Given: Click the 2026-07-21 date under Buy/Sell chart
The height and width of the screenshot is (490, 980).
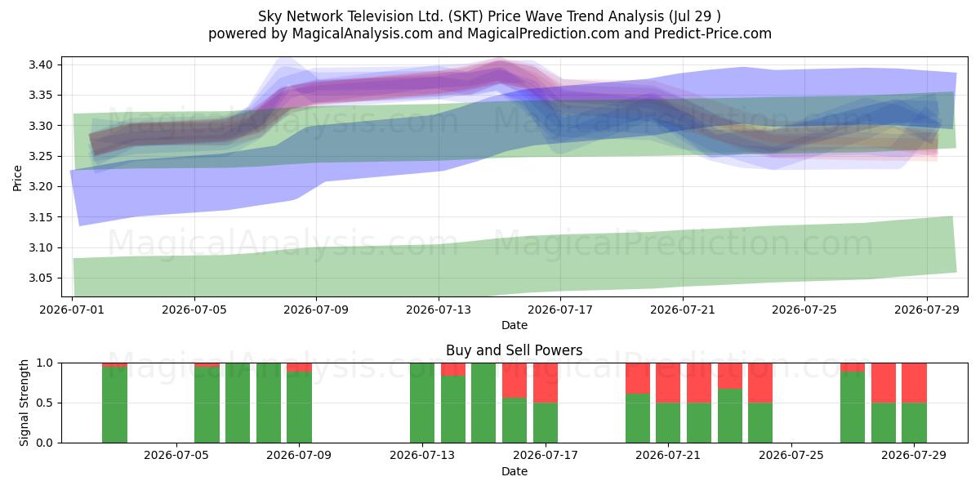Looking at the screenshot, I should [669, 456].
